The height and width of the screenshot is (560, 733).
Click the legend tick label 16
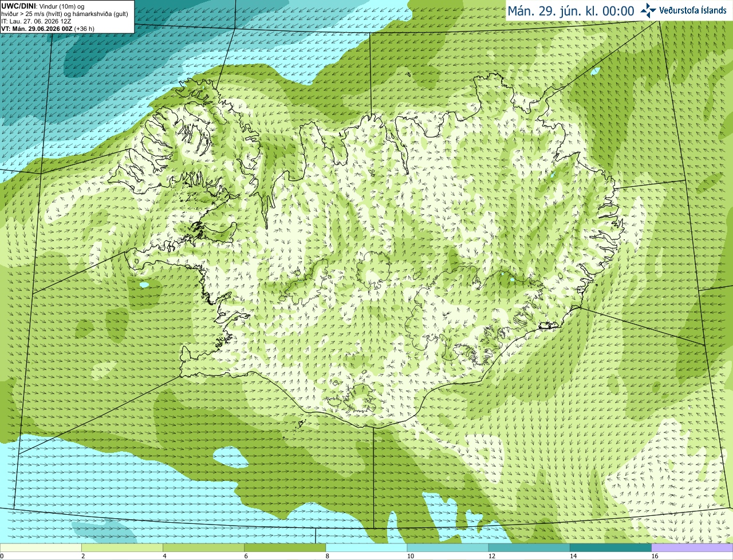click(655, 556)
